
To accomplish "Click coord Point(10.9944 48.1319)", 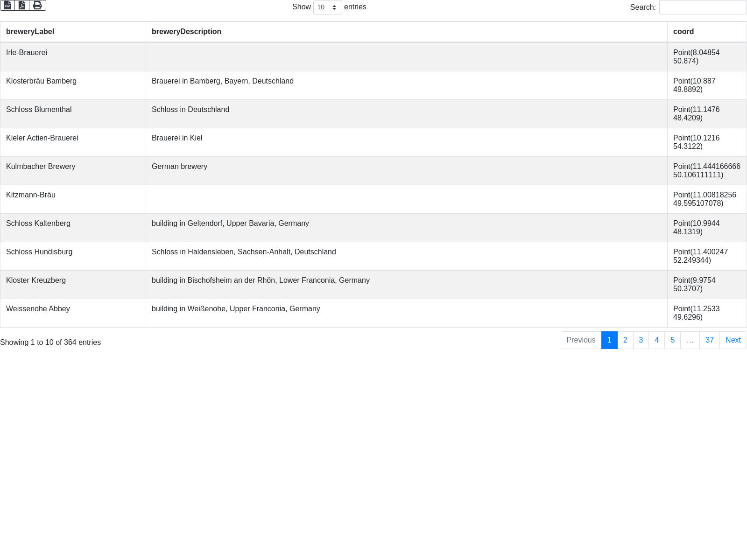I will [x=696, y=228].
